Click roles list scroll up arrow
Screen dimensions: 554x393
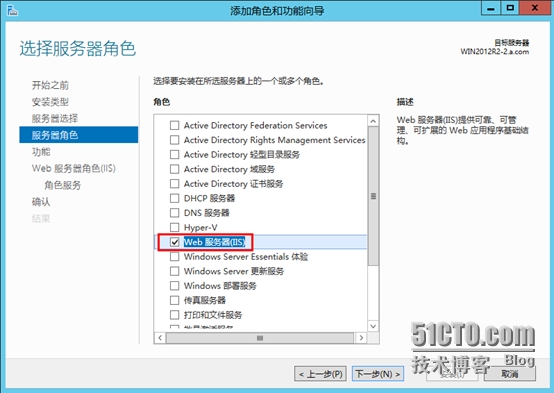click(x=373, y=121)
